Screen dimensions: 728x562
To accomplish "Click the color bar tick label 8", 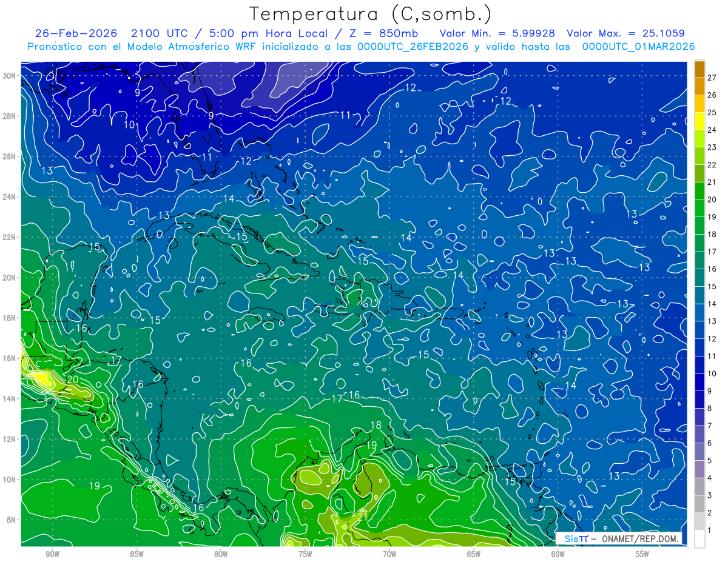I will coord(710,409).
